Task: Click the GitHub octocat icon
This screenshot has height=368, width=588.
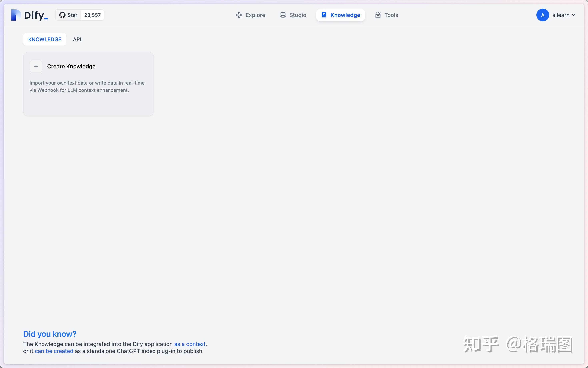Action: [x=62, y=15]
